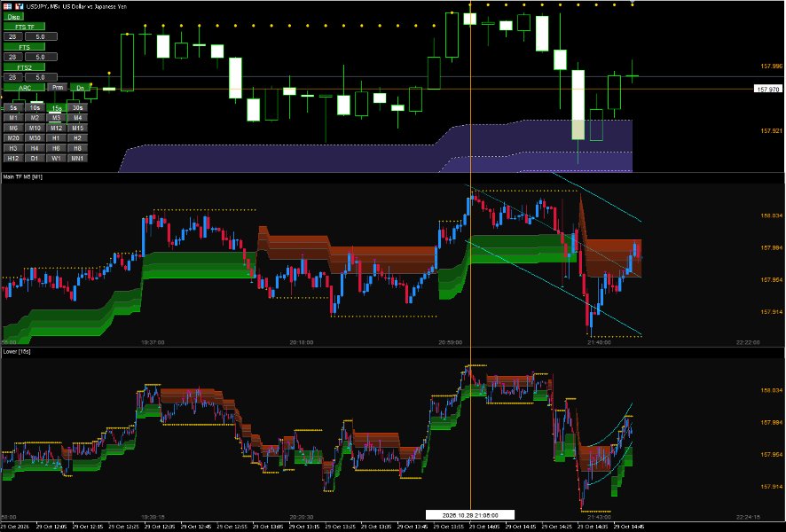This screenshot has width=786, height=532.
Task: Click the 20:20:30 time label in Lower panel
Action: point(302,517)
